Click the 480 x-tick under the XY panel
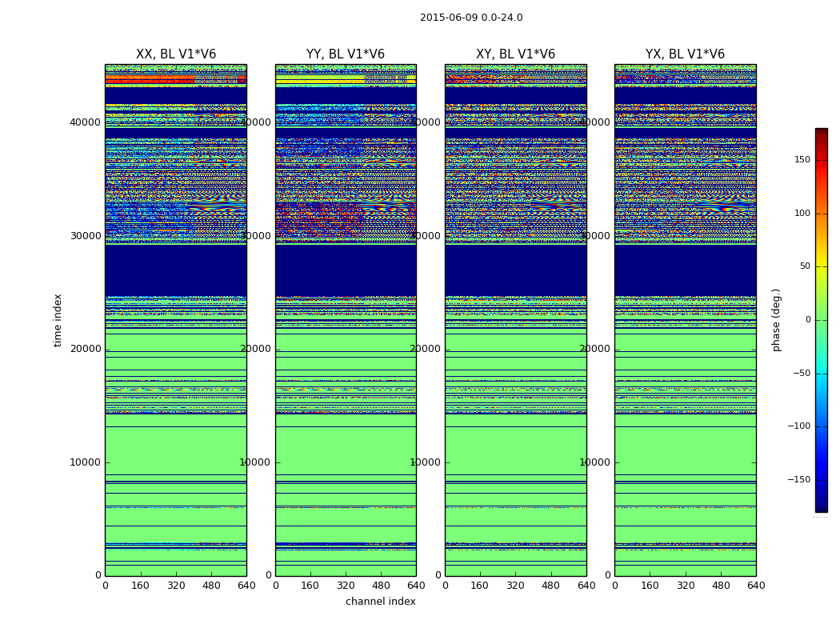The width and height of the screenshot is (840, 640). pyautogui.click(x=550, y=586)
